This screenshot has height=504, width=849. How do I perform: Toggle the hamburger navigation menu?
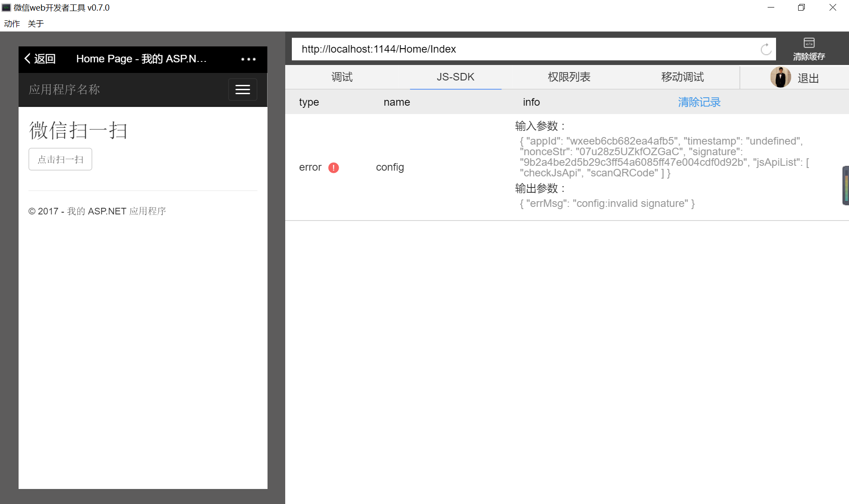coord(242,90)
